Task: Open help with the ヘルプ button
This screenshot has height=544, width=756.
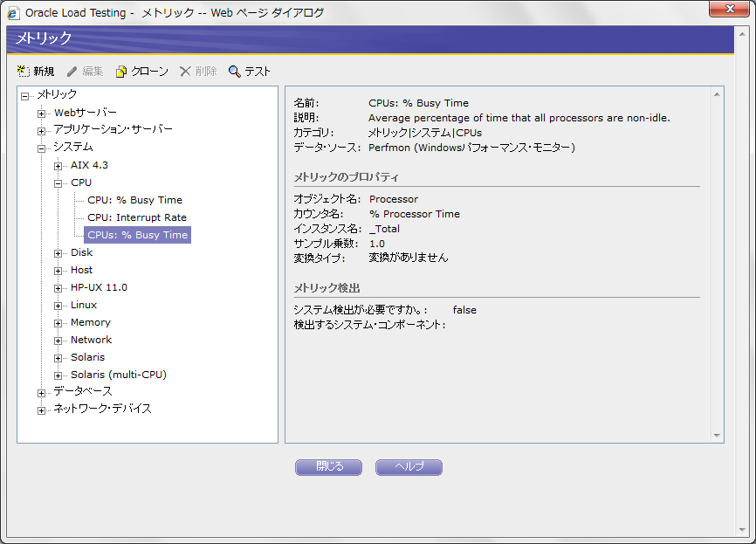Action: click(409, 467)
